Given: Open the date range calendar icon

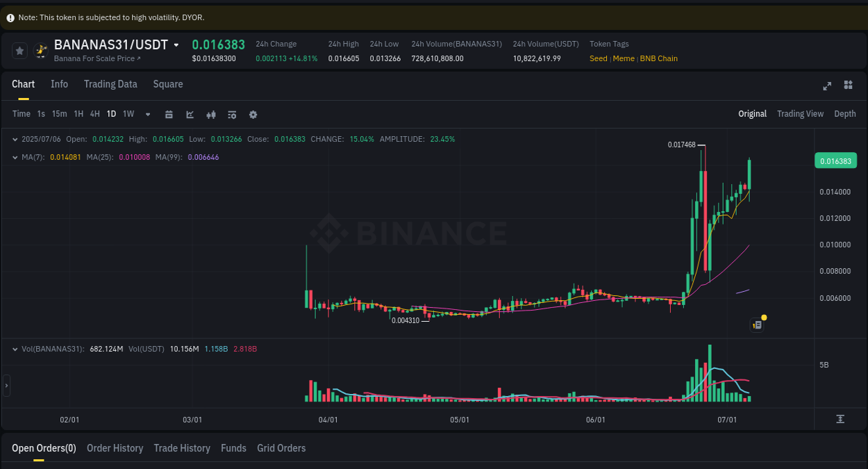Looking at the screenshot, I should point(169,114).
